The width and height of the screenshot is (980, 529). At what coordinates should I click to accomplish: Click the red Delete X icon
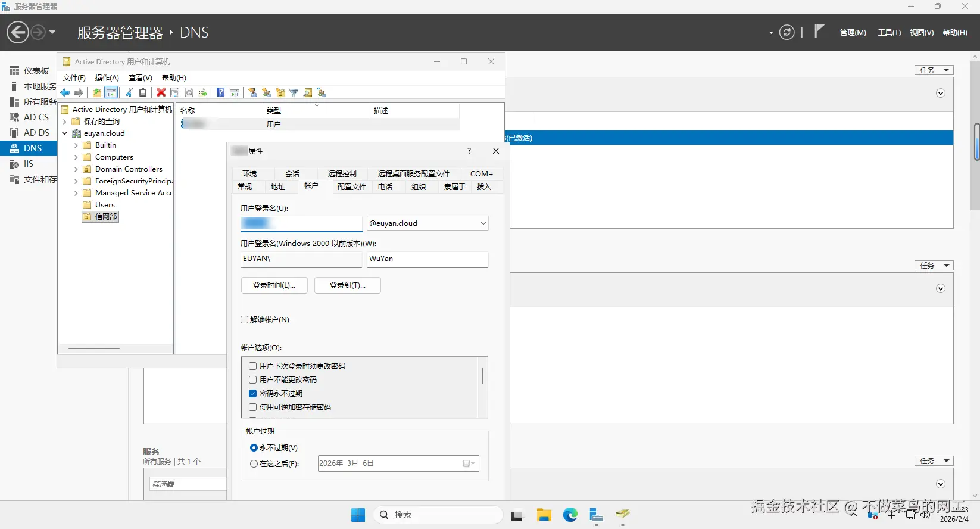[161, 92]
